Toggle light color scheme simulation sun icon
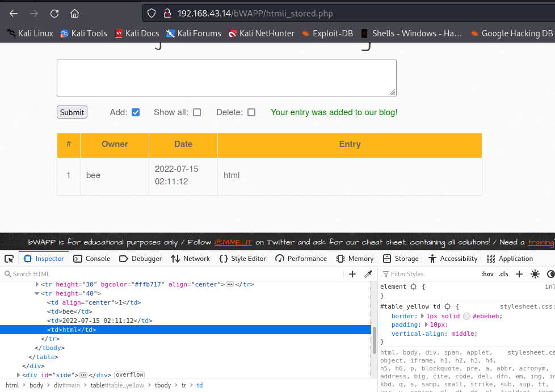 [535, 274]
